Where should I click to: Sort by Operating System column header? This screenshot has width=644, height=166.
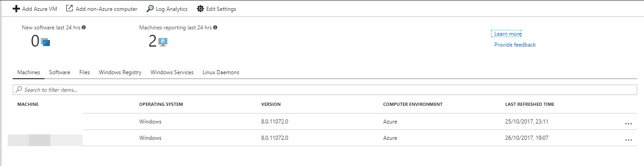click(161, 104)
